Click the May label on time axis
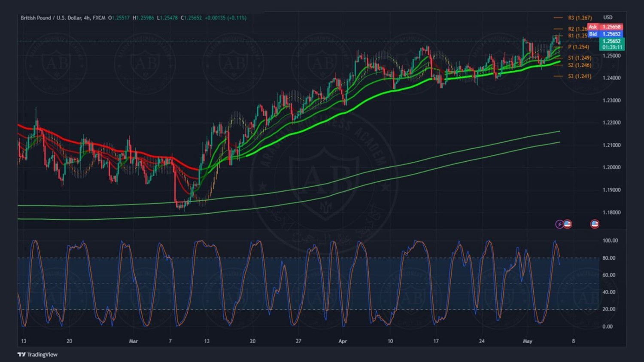Image resolution: width=644 pixels, height=362 pixels. 528,341
